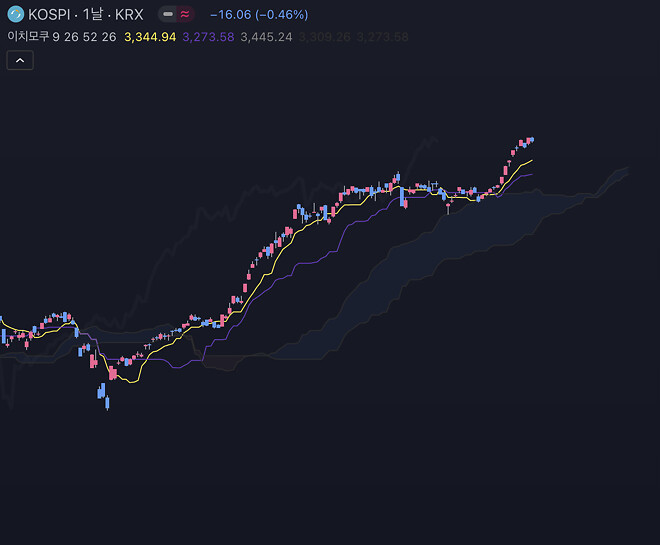Click the yellow 3,344.94 value
Screen dimensions: 660x545
(150, 37)
